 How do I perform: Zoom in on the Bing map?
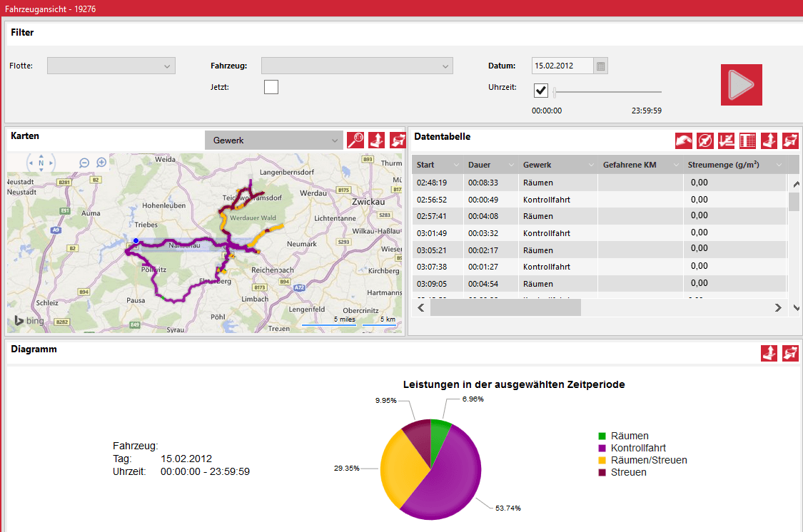coord(101,163)
